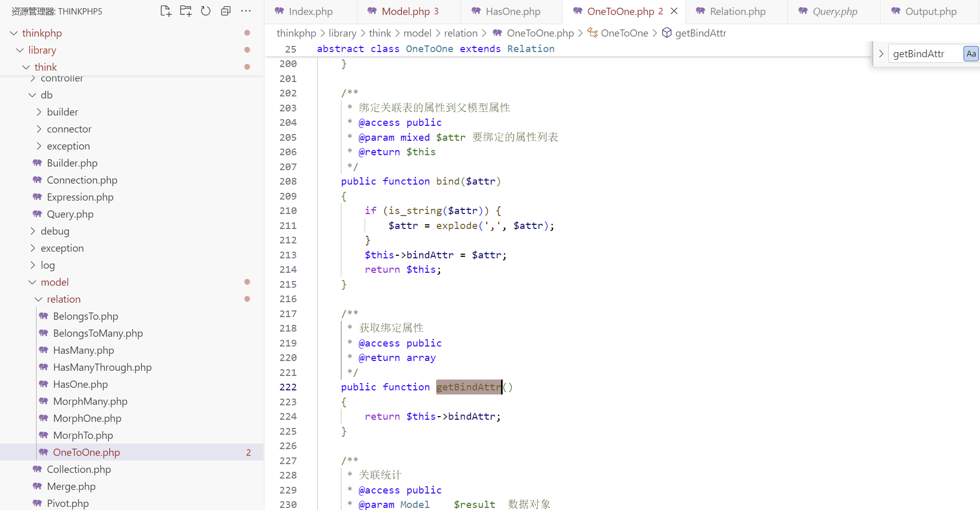Collapse the relation folder
Image resolution: width=980 pixels, height=510 pixels.
39,299
